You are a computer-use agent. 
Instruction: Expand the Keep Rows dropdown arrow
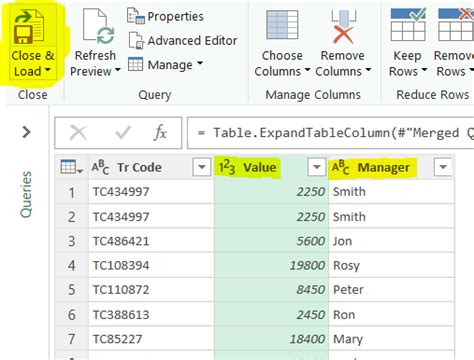(x=424, y=70)
